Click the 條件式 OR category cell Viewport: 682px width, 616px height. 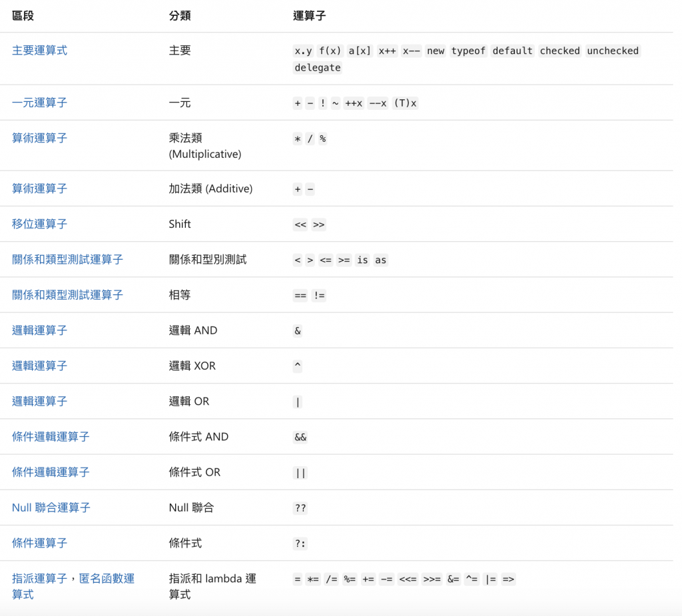[195, 472]
